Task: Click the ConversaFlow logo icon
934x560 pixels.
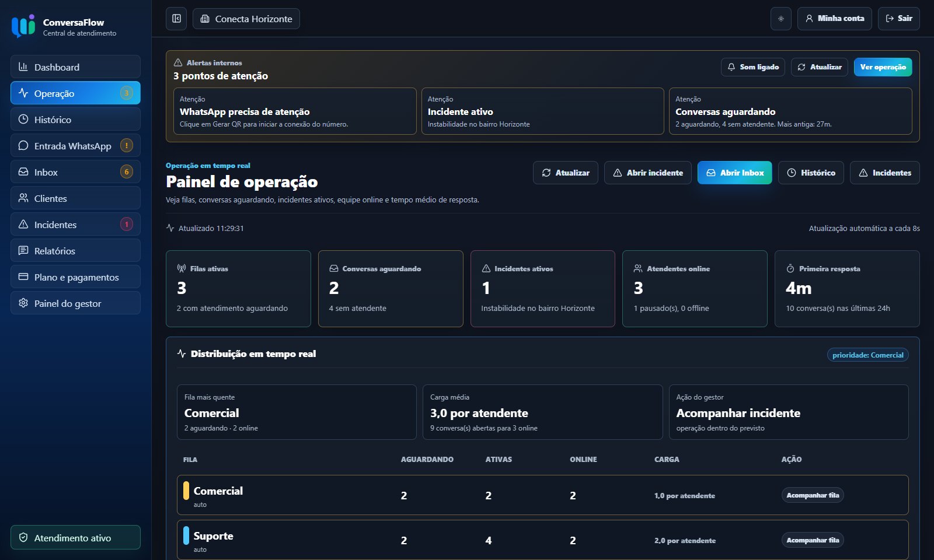Action: pos(23,26)
